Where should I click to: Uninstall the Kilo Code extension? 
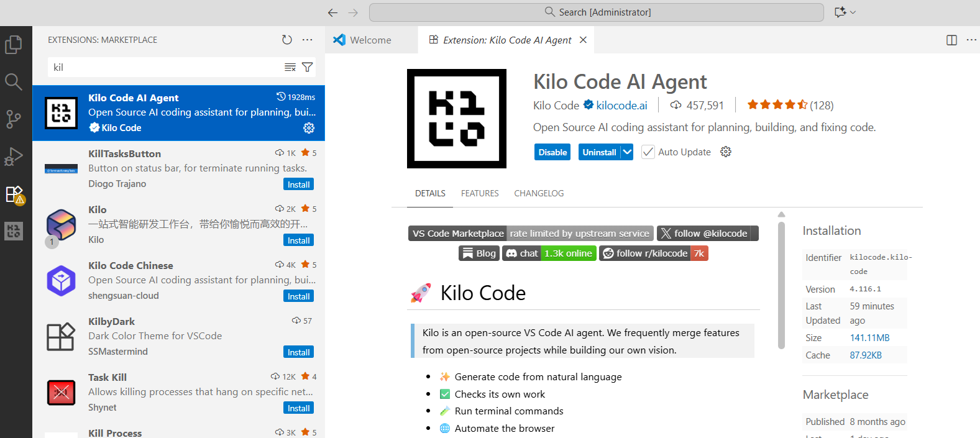tap(599, 152)
